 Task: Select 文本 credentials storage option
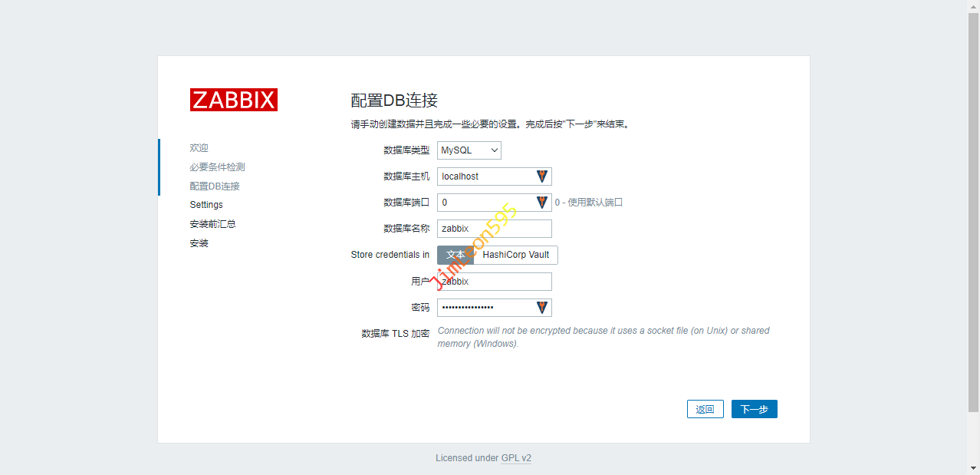tap(455, 255)
